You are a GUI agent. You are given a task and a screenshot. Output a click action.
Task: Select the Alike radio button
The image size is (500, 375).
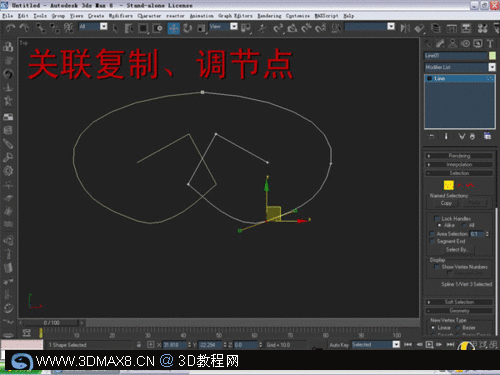(x=439, y=225)
